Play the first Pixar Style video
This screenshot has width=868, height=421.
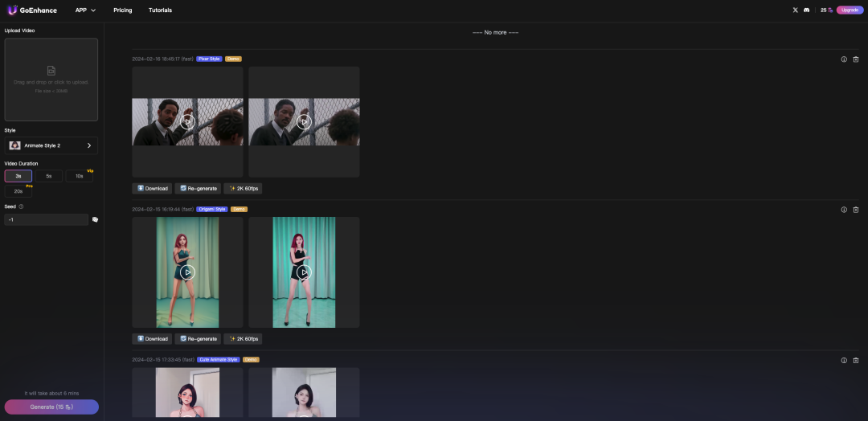click(187, 122)
